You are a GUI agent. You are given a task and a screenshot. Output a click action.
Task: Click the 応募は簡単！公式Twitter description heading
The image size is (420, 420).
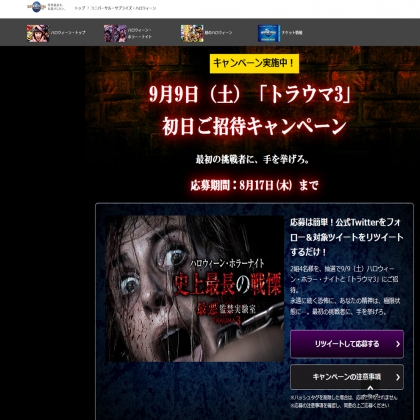coord(346,237)
